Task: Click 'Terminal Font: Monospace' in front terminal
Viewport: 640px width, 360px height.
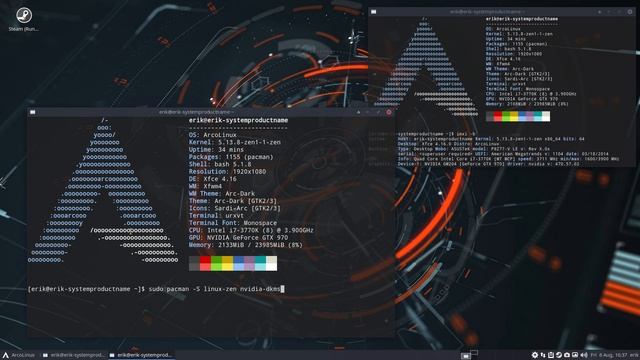Action: pyautogui.click(x=233, y=223)
